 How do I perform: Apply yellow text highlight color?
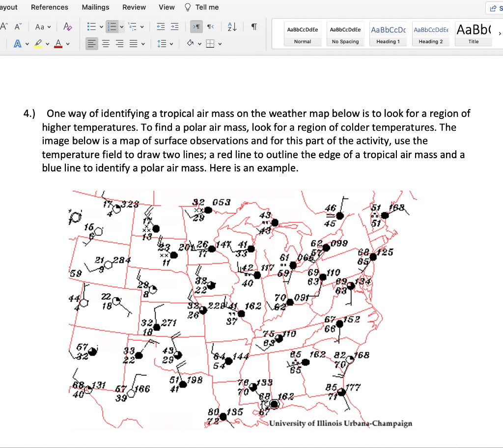[x=38, y=44]
